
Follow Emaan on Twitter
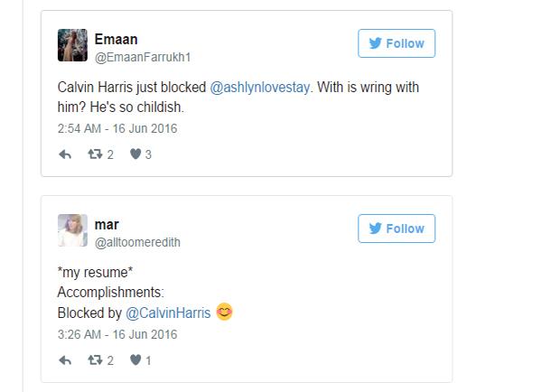click(x=397, y=43)
